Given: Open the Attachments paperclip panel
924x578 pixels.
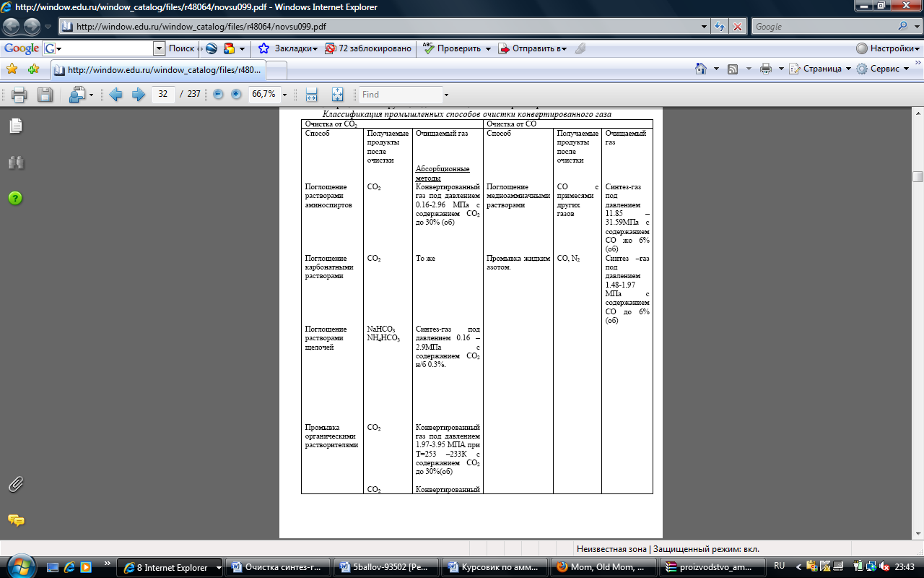Looking at the screenshot, I should [x=16, y=485].
